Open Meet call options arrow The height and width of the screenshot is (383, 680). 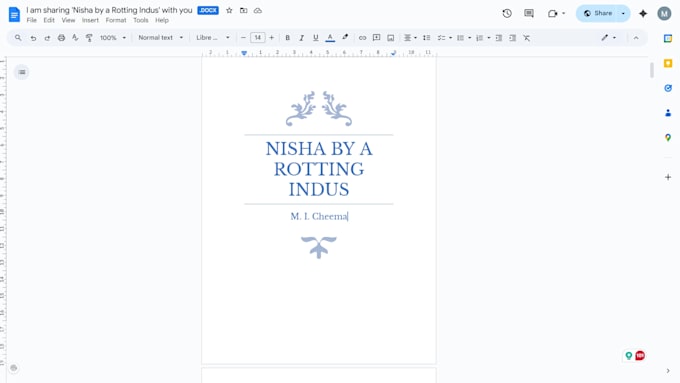coord(563,13)
